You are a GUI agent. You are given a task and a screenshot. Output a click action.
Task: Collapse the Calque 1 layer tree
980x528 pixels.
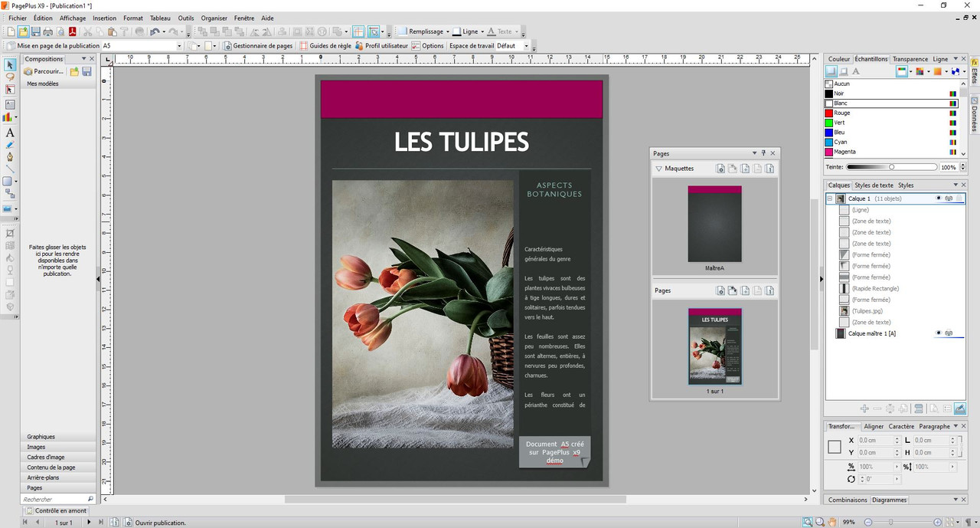tap(829, 198)
